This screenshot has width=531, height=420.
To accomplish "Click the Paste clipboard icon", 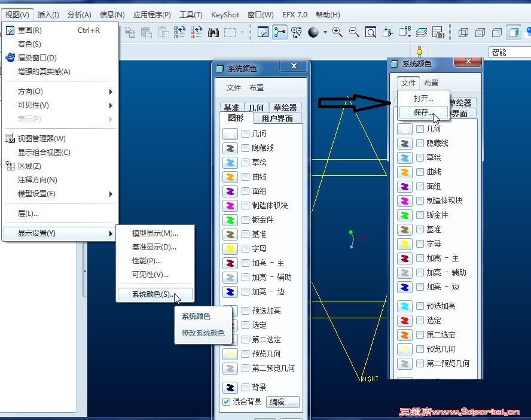I will coord(147,32).
